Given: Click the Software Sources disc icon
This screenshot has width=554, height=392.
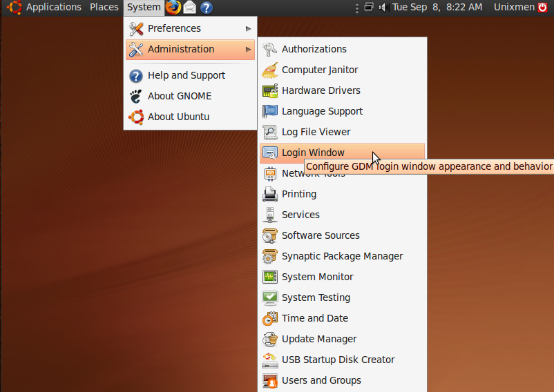Looking at the screenshot, I should (x=270, y=236).
